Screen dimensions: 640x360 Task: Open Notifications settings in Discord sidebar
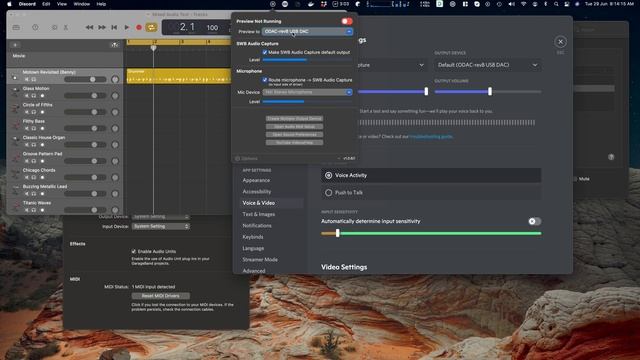pos(257,225)
